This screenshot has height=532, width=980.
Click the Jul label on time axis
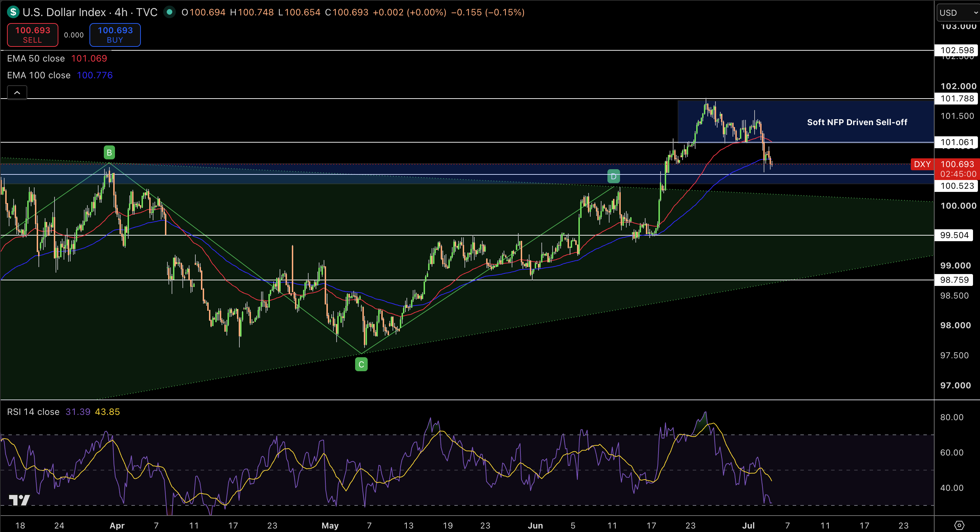(748, 525)
